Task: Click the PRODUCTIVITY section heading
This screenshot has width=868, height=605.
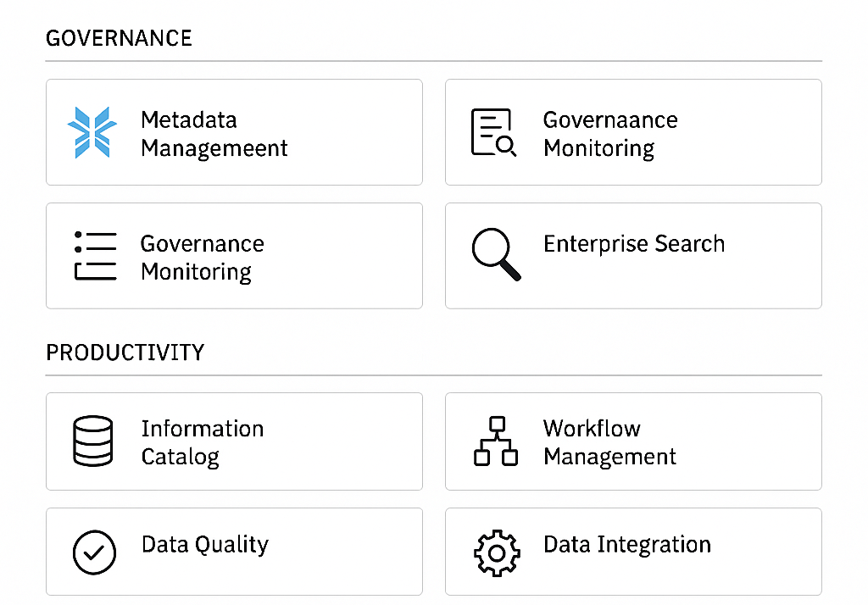Action: pos(125,352)
